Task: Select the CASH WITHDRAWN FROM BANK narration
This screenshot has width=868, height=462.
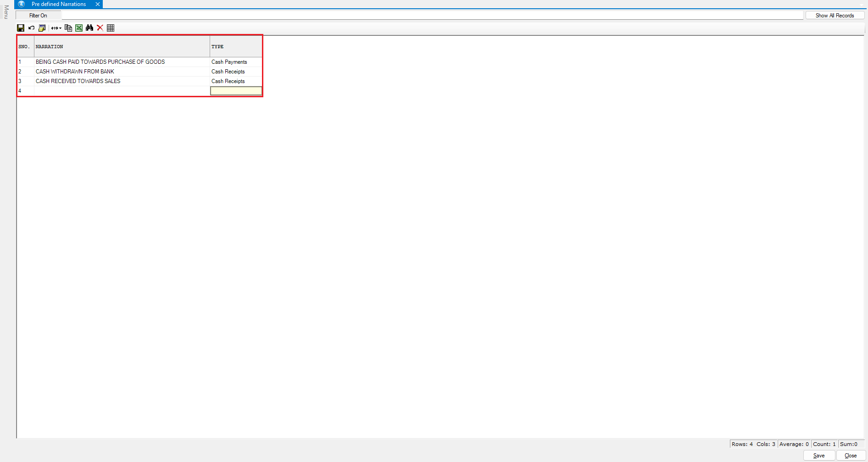Action: 75,72
